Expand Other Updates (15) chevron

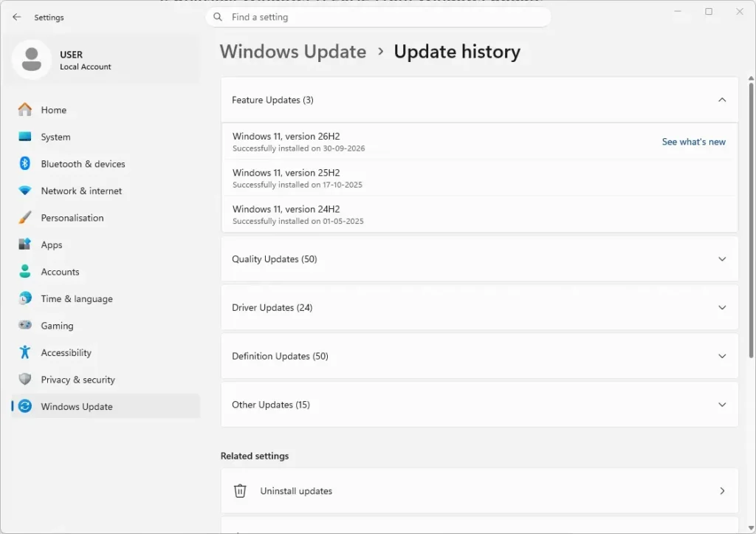coord(722,405)
